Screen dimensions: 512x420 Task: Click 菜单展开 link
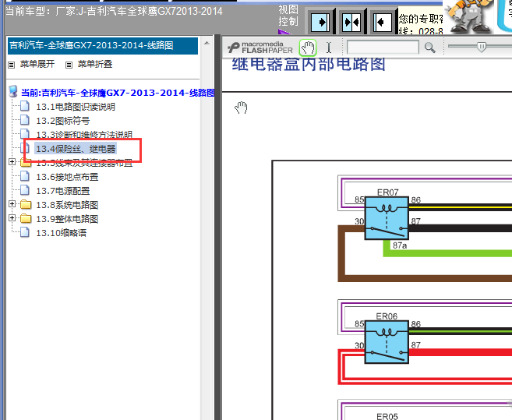pos(37,64)
